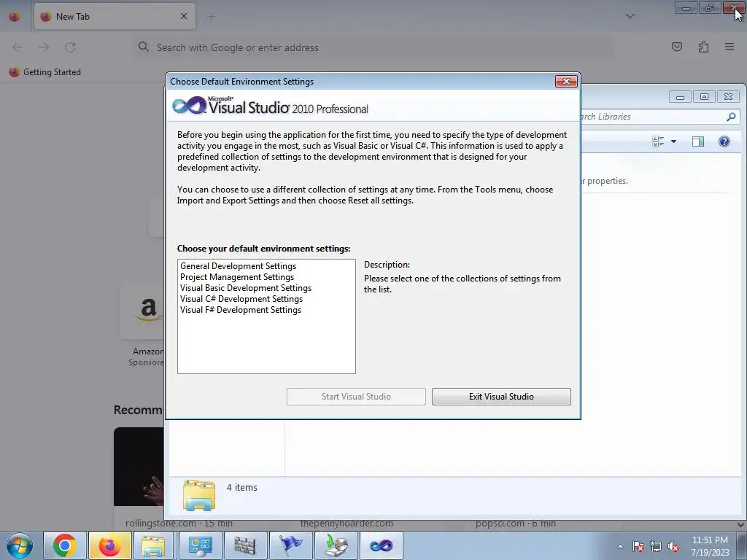This screenshot has height=560, width=747.
Task: Click the Firefox back arrow
Action: 18,47
